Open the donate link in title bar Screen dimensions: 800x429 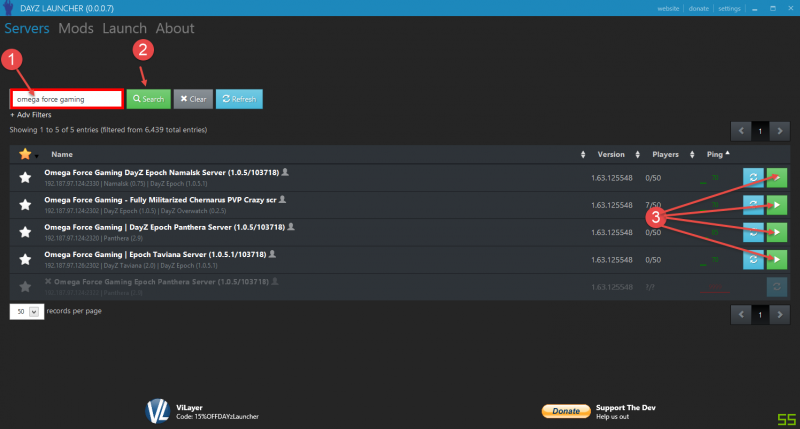tap(698, 8)
